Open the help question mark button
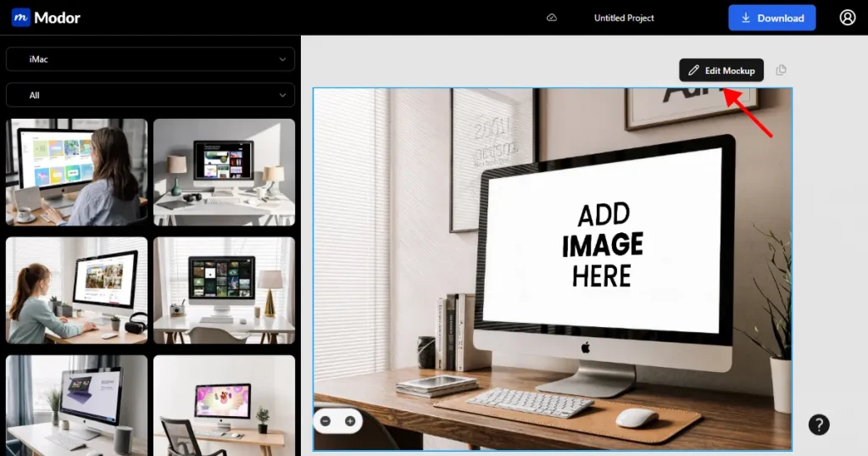 pos(819,425)
